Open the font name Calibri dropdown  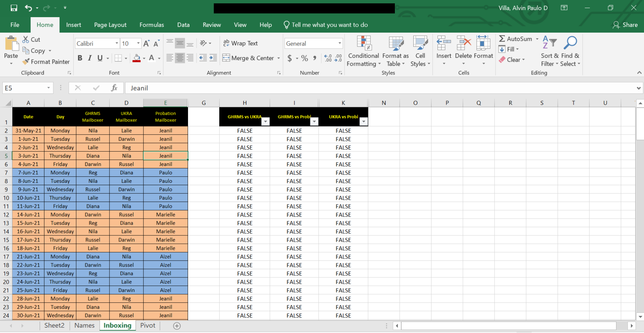click(117, 44)
